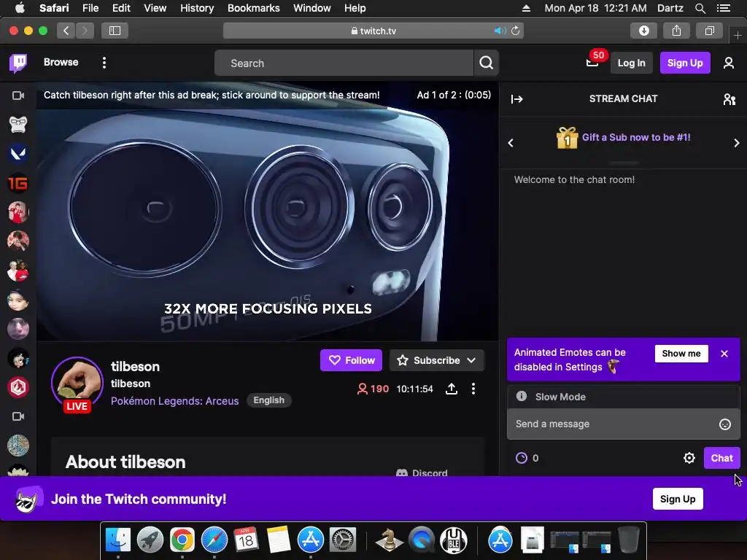Show Safari tab overview
747x560 pixels.
pos(709,31)
